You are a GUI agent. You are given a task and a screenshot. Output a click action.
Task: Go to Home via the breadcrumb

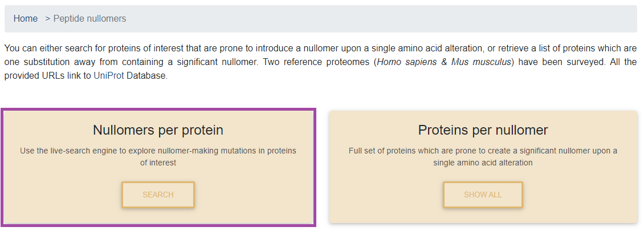26,18
